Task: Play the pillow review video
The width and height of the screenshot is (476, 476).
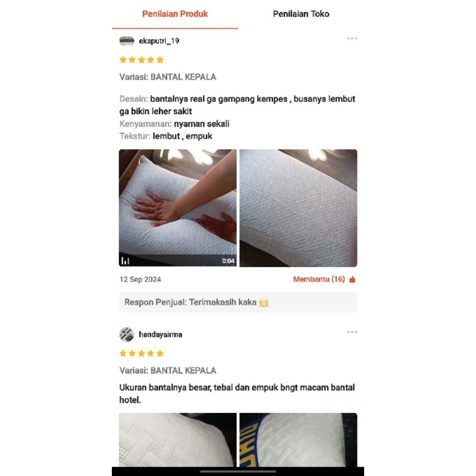Action: (177, 208)
